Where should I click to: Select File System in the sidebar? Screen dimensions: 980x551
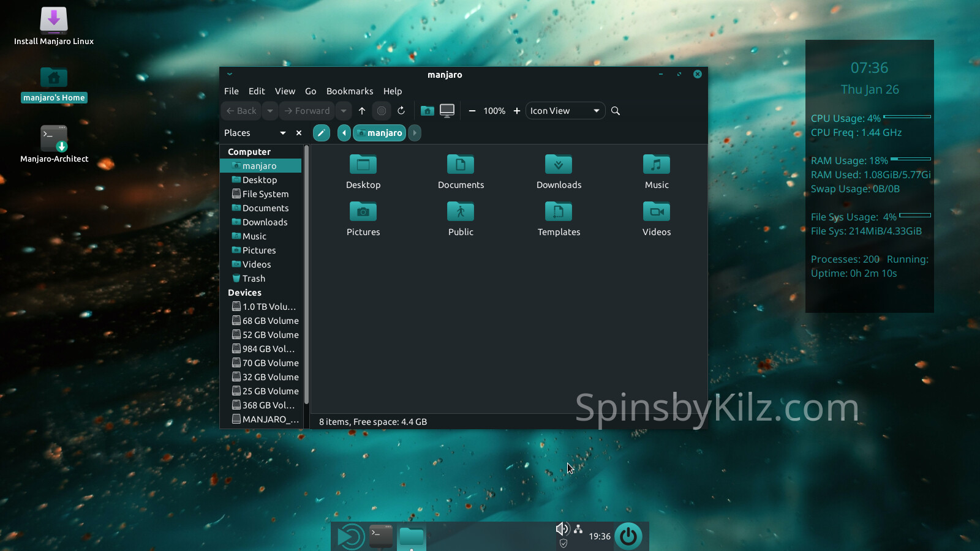pos(265,194)
